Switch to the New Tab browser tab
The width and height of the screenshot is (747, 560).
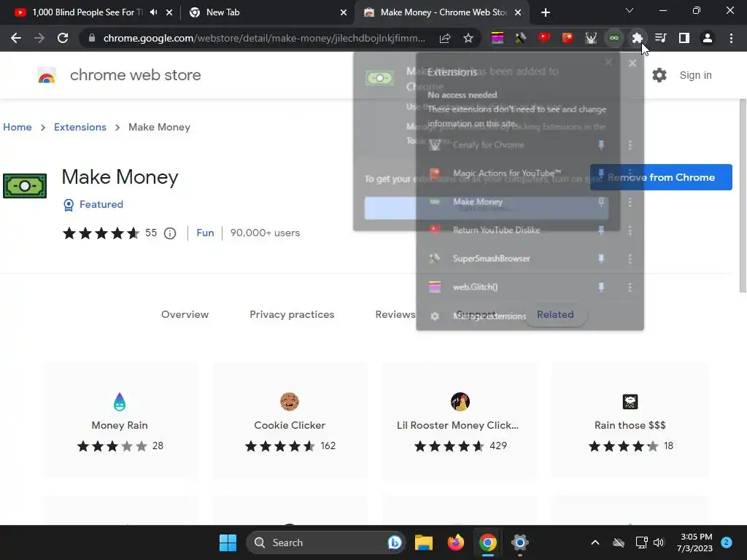point(267,12)
